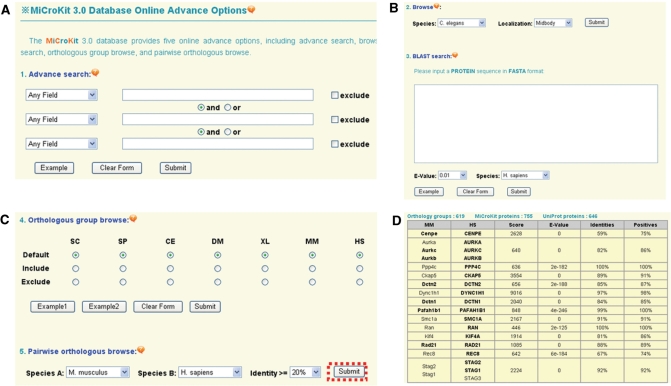The width and height of the screenshot is (671, 386).
Task: Open the E-Value dropdown
Action: coord(452,175)
